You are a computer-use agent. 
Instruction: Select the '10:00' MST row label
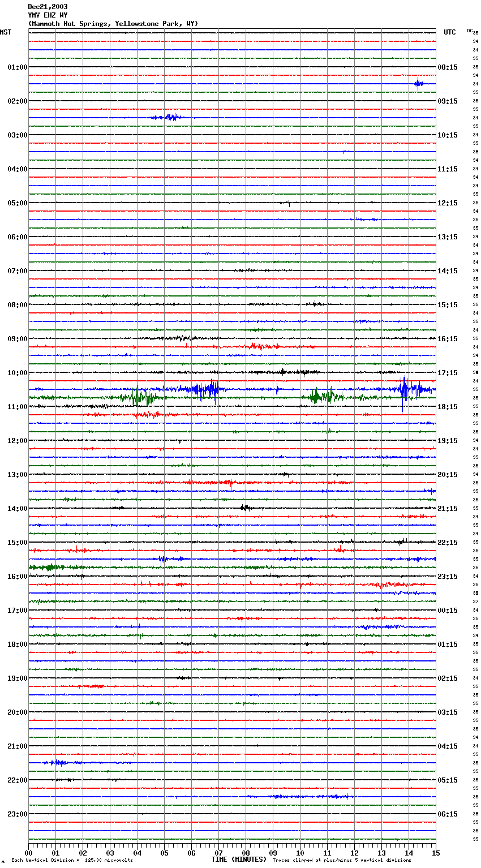point(17,373)
